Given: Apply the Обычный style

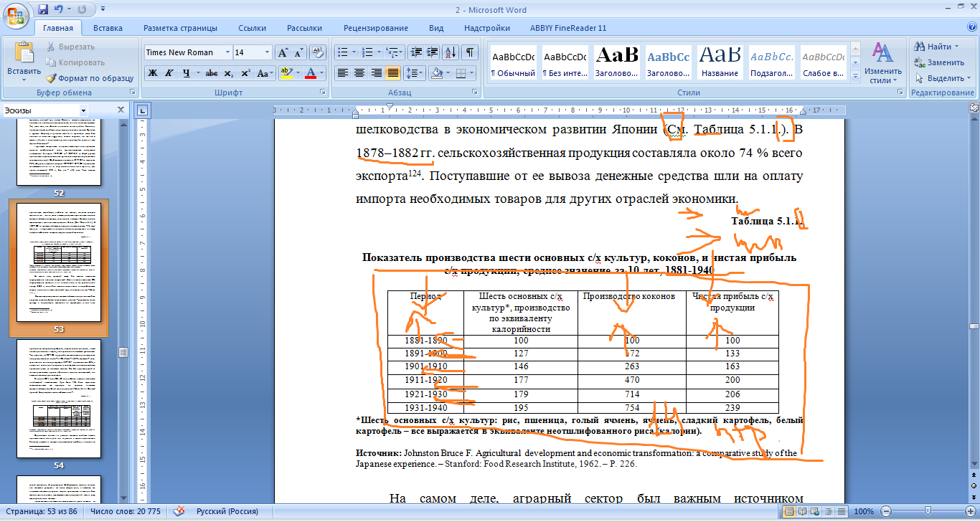Looking at the screenshot, I should click(513, 62).
